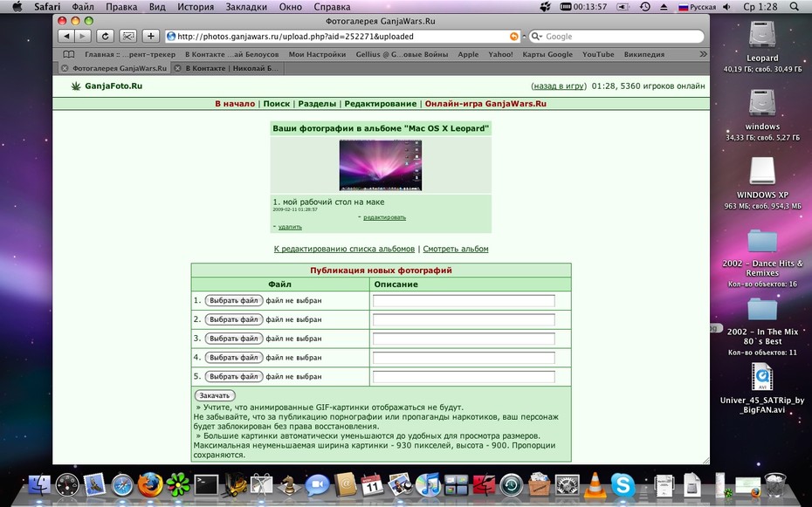
Task: Click the 'назад в игру' link
Action: tap(559, 86)
